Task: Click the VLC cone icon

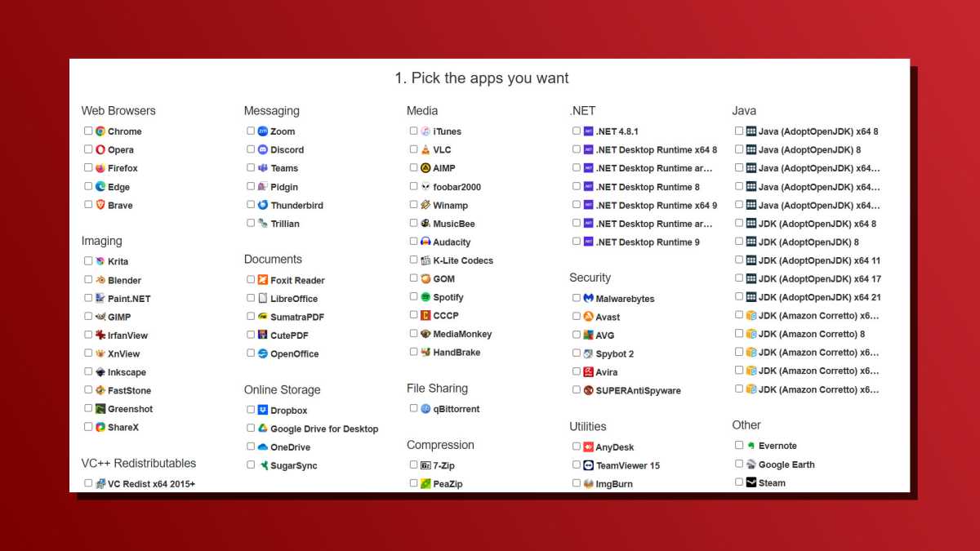Action: click(425, 149)
